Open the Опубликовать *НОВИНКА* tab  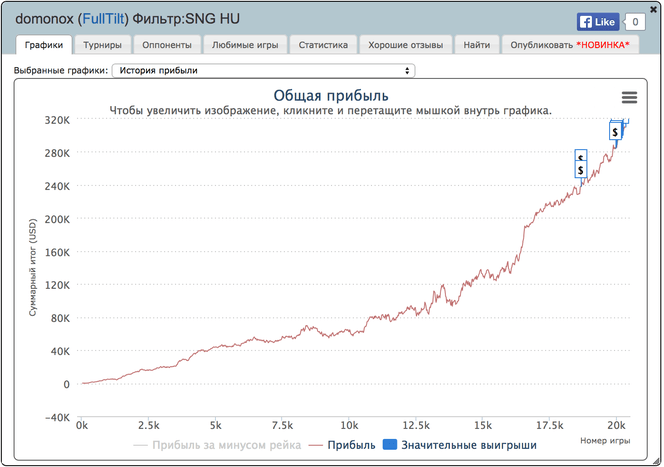(570, 45)
